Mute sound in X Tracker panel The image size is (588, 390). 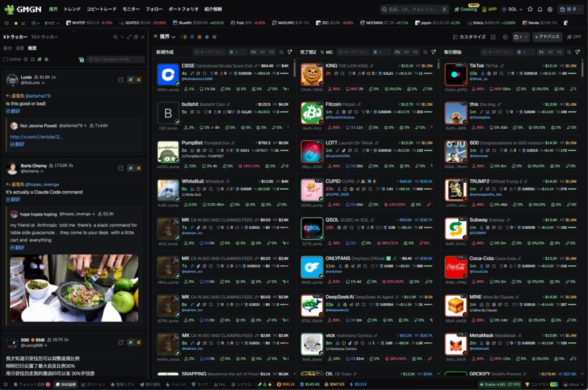point(115,37)
